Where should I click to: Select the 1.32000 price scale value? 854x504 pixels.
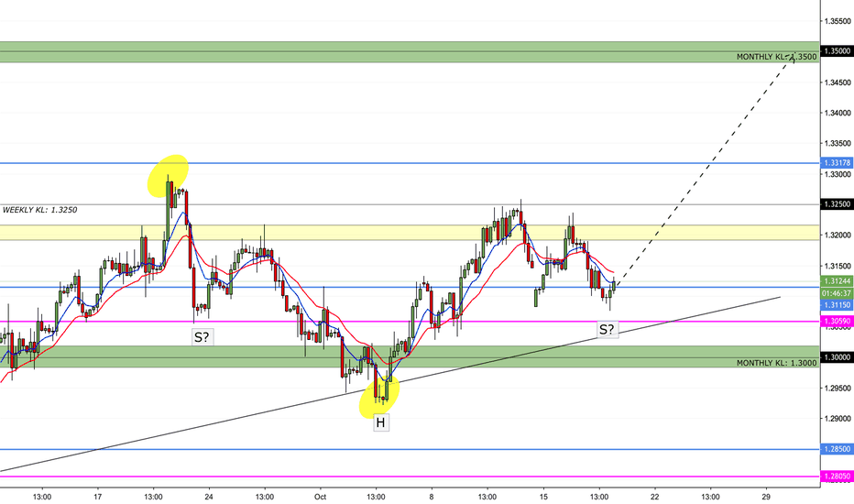838,236
